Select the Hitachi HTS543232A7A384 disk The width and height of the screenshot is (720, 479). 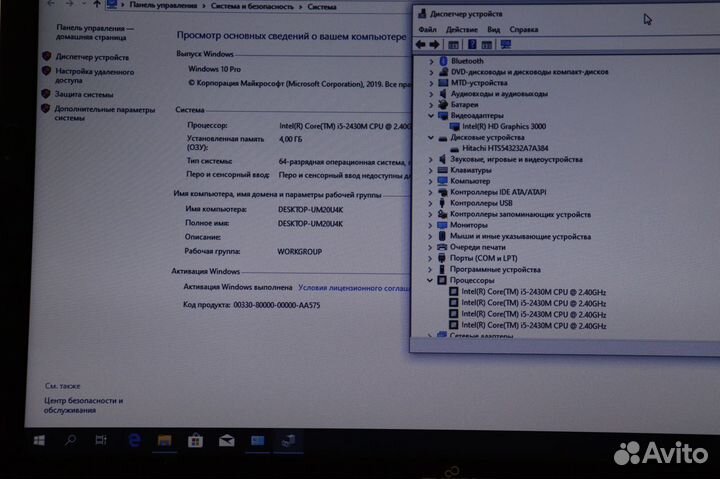pos(505,148)
